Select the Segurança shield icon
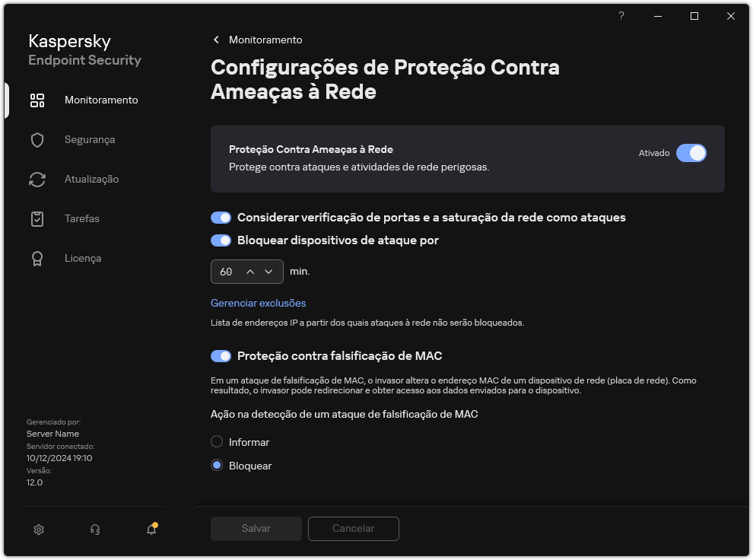 [37, 139]
